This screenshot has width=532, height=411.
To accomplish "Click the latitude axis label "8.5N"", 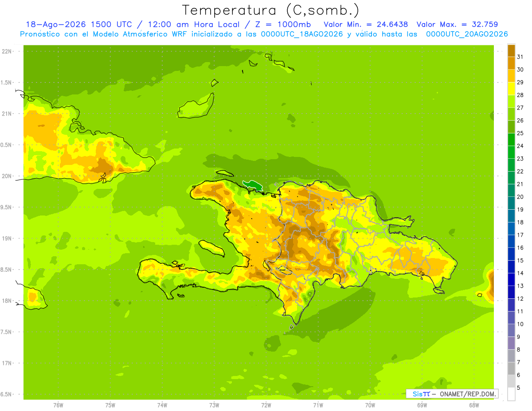I will coord(7,270).
